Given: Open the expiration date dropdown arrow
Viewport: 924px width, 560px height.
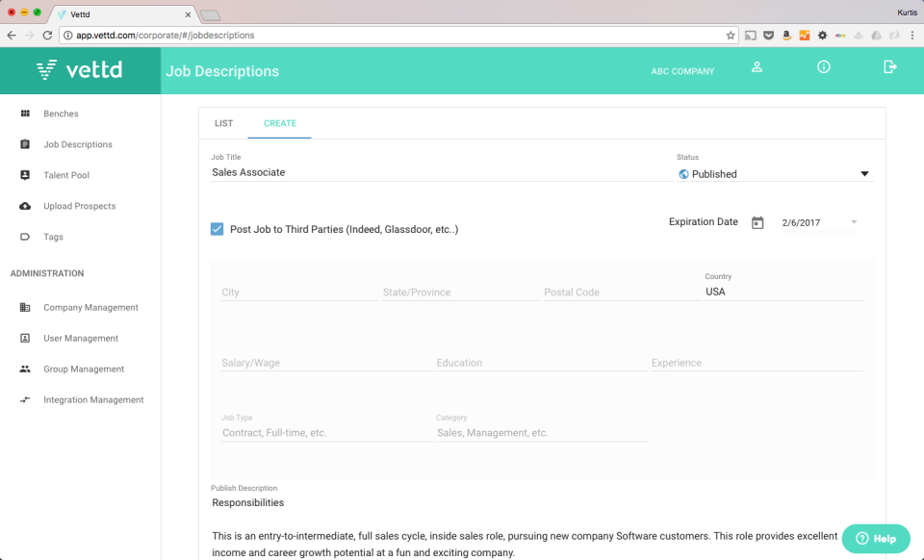Looking at the screenshot, I should pyautogui.click(x=854, y=222).
